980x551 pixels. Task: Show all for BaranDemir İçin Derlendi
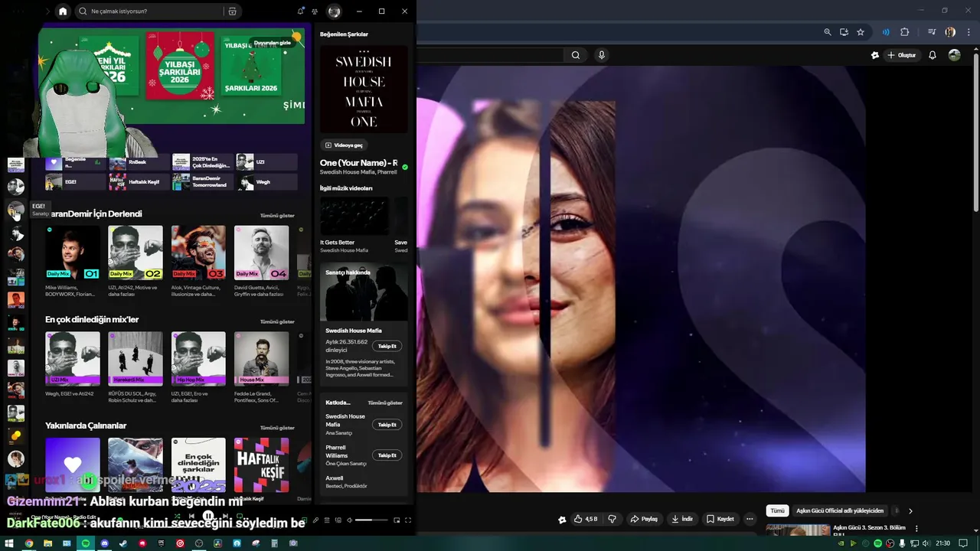[x=277, y=216]
